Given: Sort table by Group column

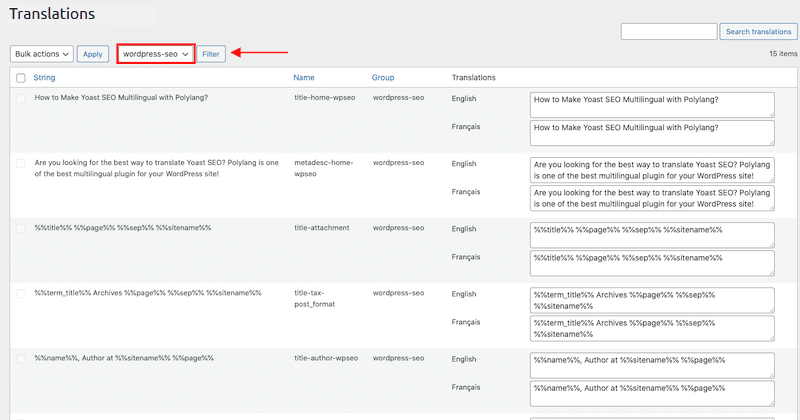Looking at the screenshot, I should [x=383, y=78].
